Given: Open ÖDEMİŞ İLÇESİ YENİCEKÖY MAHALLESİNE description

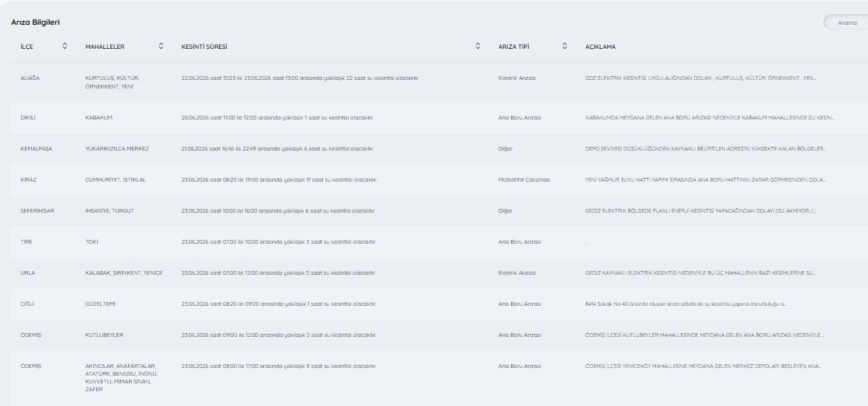Looking at the screenshot, I should tap(703, 366).
